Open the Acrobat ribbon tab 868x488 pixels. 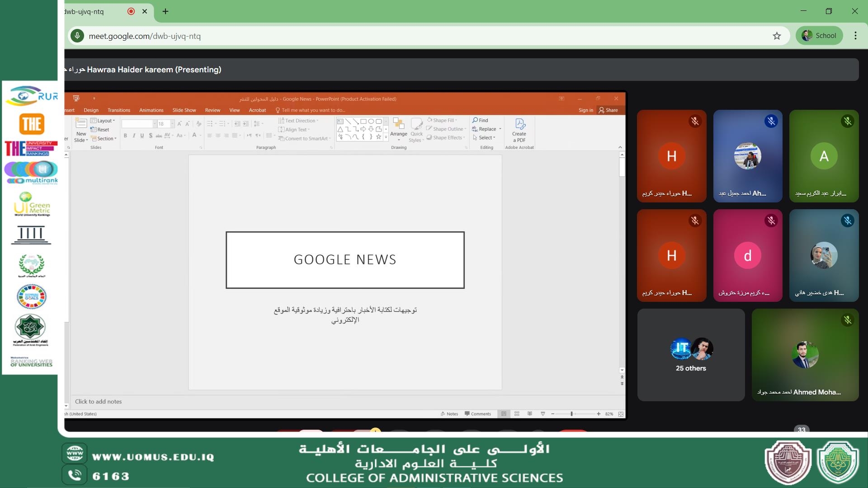257,110
